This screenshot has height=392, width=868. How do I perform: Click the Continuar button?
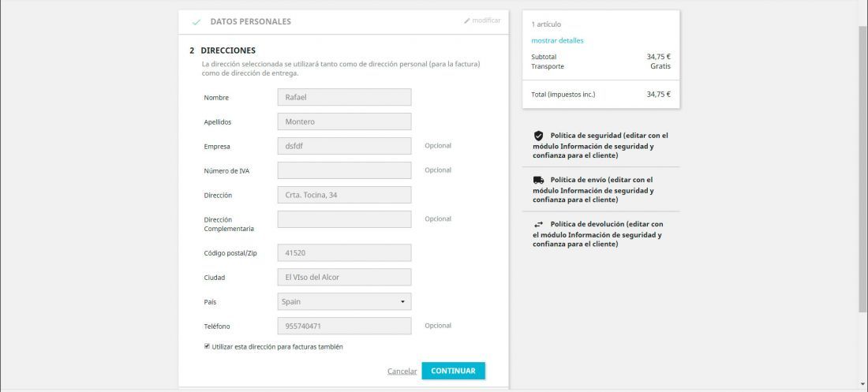click(x=454, y=371)
